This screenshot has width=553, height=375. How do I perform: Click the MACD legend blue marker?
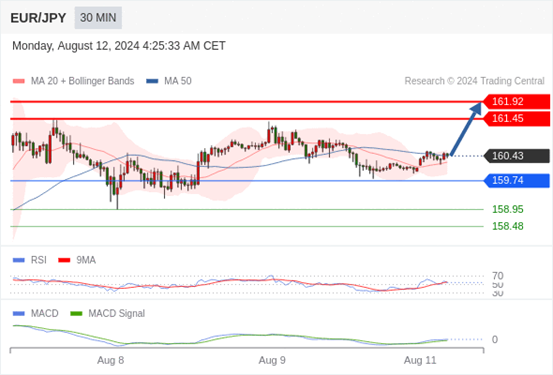19,314
